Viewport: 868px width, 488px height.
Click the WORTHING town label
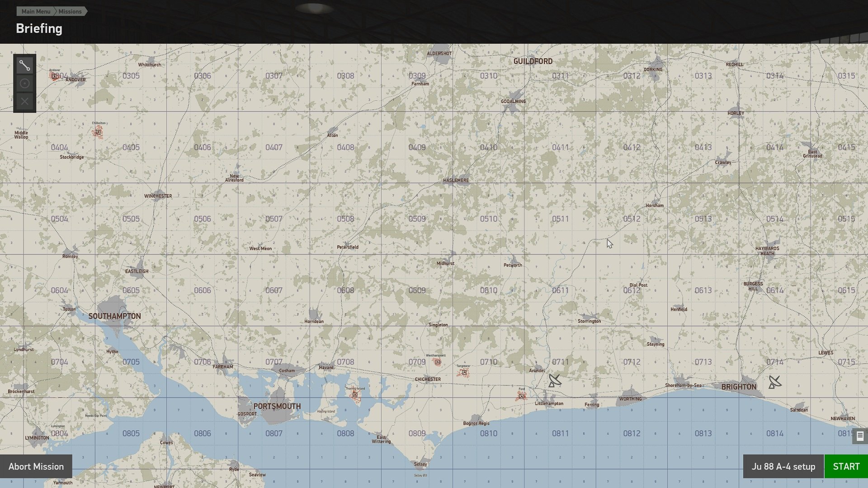click(630, 399)
